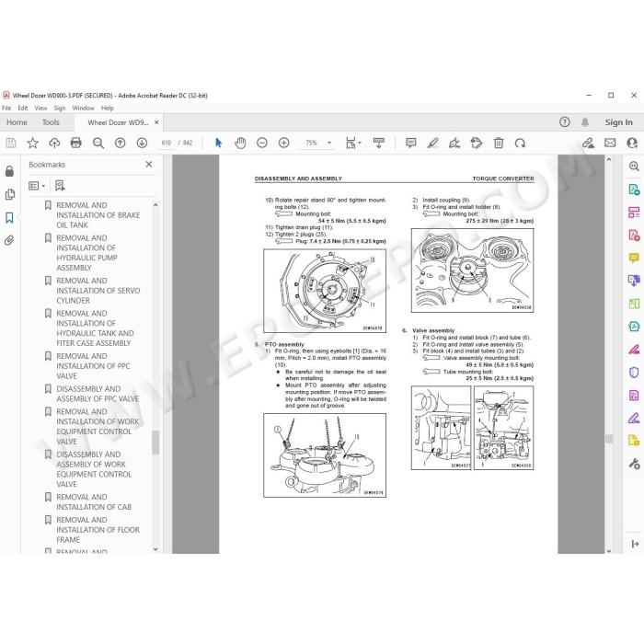Open bookmarks options dropdown menu
Screen dimensions: 644x644
tap(37, 186)
